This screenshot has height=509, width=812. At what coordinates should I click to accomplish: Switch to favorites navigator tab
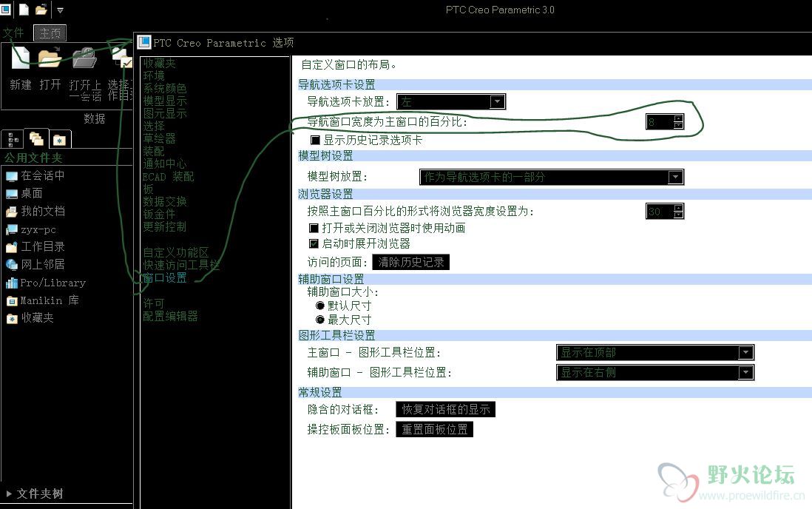click(60, 139)
